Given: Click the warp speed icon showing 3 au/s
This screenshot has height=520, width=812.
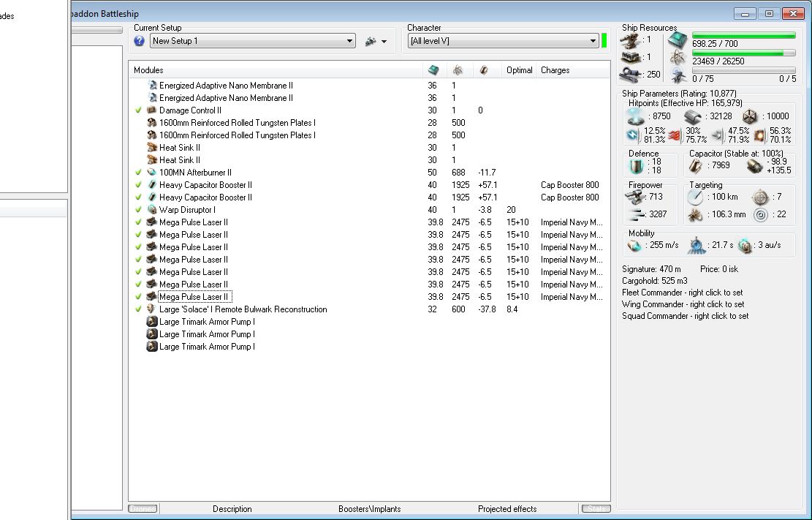Looking at the screenshot, I should tap(745, 246).
